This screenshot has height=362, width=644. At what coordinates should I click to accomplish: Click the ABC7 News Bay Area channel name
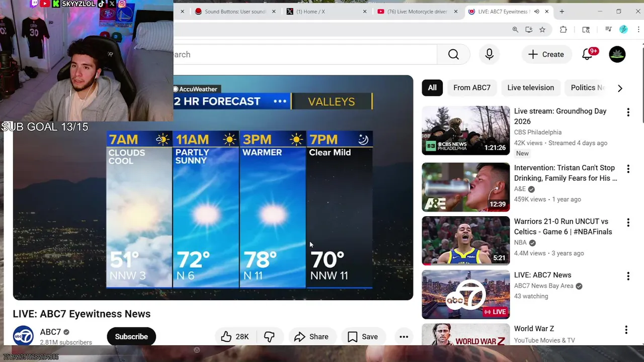[x=544, y=286]
